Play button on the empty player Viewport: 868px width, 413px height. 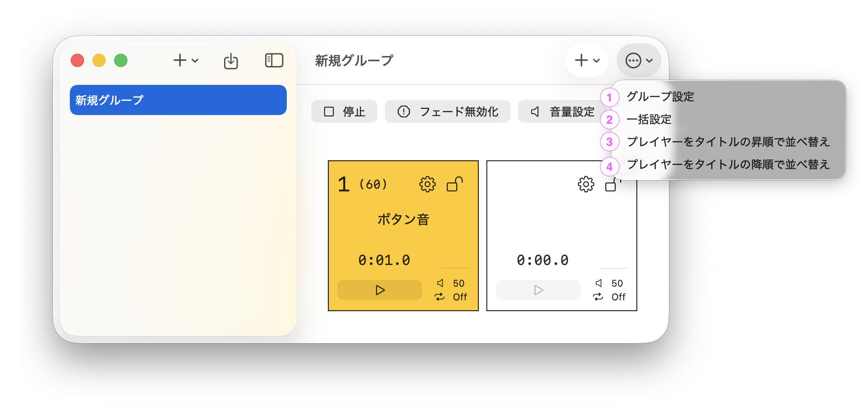coord(538,290)
